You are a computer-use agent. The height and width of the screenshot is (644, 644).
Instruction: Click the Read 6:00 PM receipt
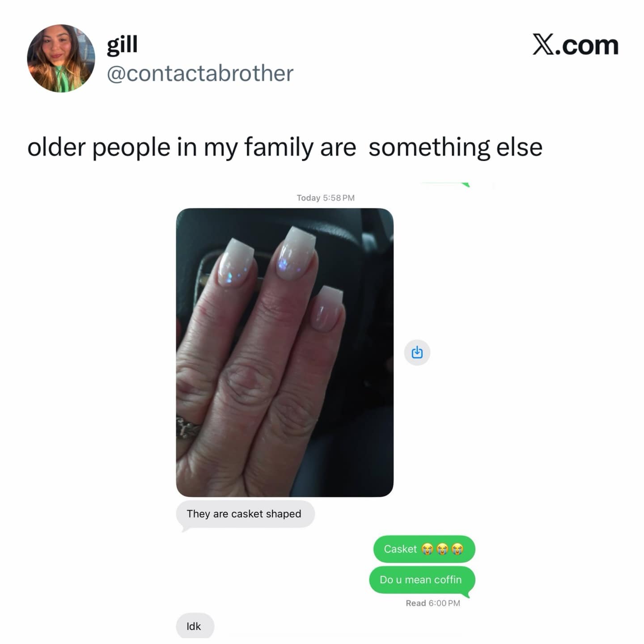432,603
